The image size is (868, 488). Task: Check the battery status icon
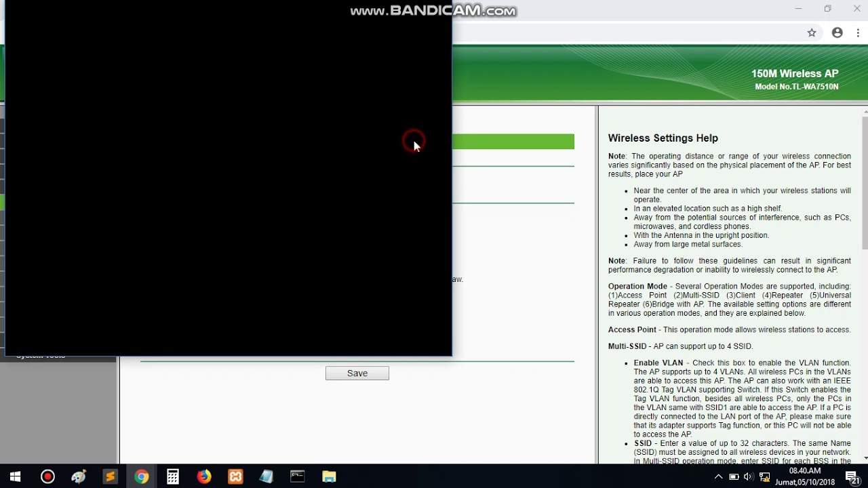734,476
